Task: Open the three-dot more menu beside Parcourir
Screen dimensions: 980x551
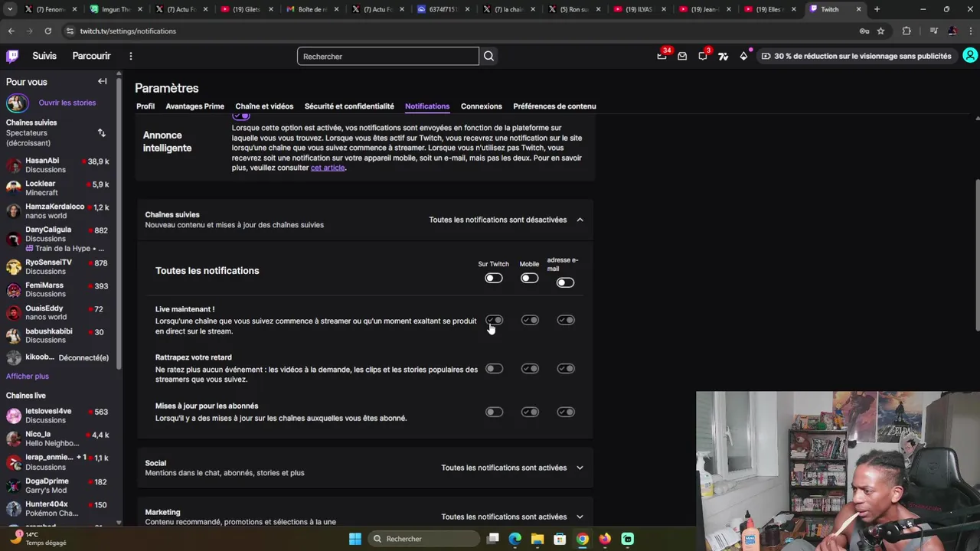Action: tap(131, 56)
